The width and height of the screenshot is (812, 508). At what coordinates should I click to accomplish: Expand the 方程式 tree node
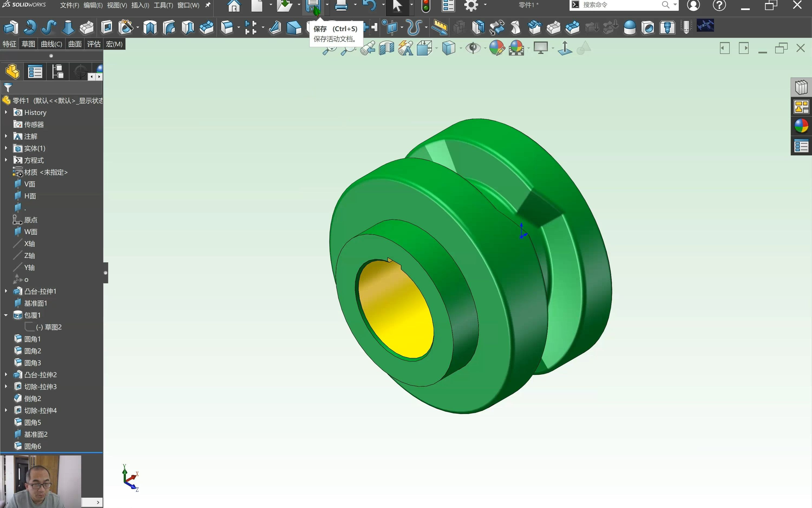(x=6, y=160)
